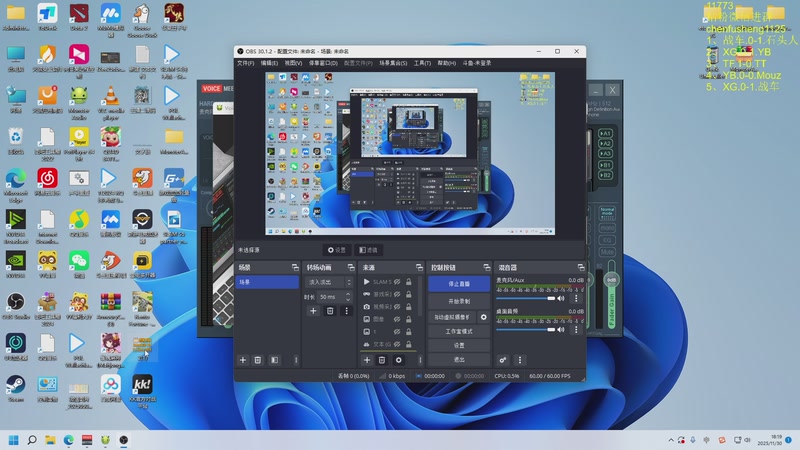800x450 pixels.
Task: Open virtual camera settings gear
Action: [x=484, y=317]
